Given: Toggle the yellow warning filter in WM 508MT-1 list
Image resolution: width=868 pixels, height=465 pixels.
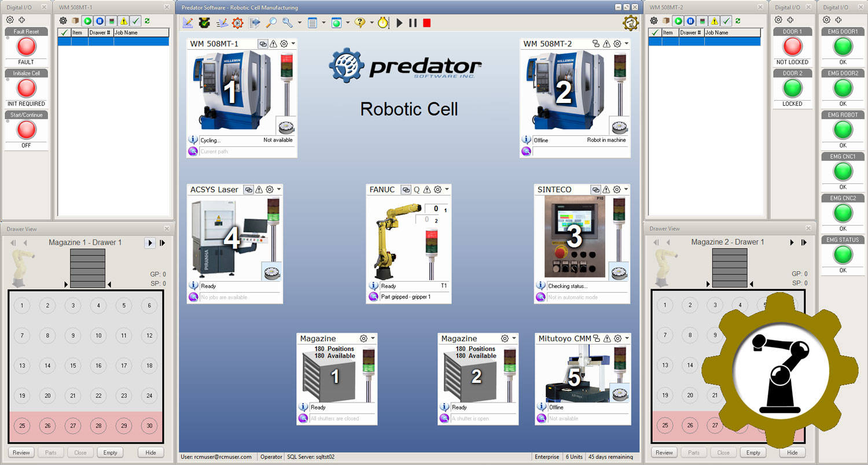Looking at the screenshot, I should pyautogui.click(x=124, y=21).
